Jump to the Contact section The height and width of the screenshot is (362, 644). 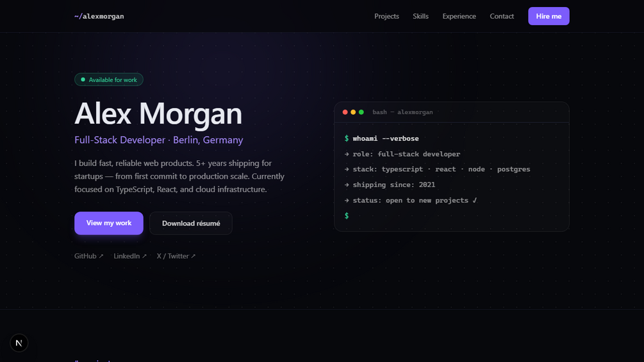(502, 16)
